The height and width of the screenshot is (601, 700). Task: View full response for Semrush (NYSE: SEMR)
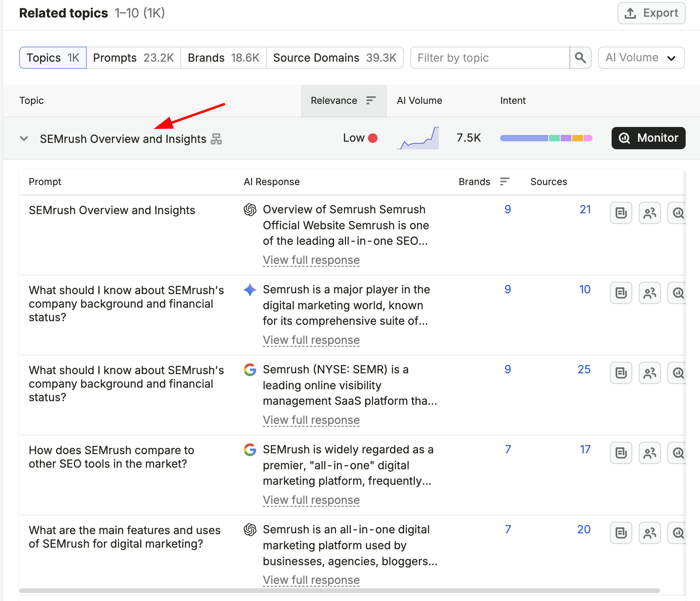pyautogui.click(x=311, y=420)
